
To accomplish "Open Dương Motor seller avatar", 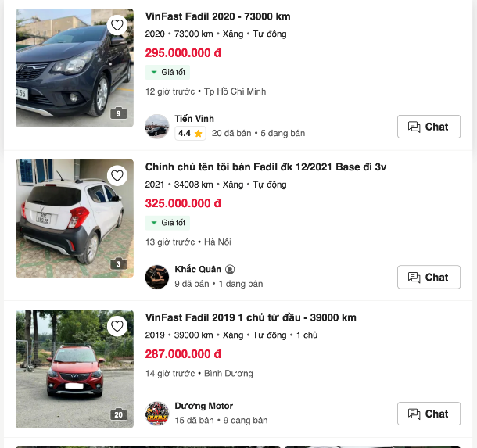I will tap(157, 414).
